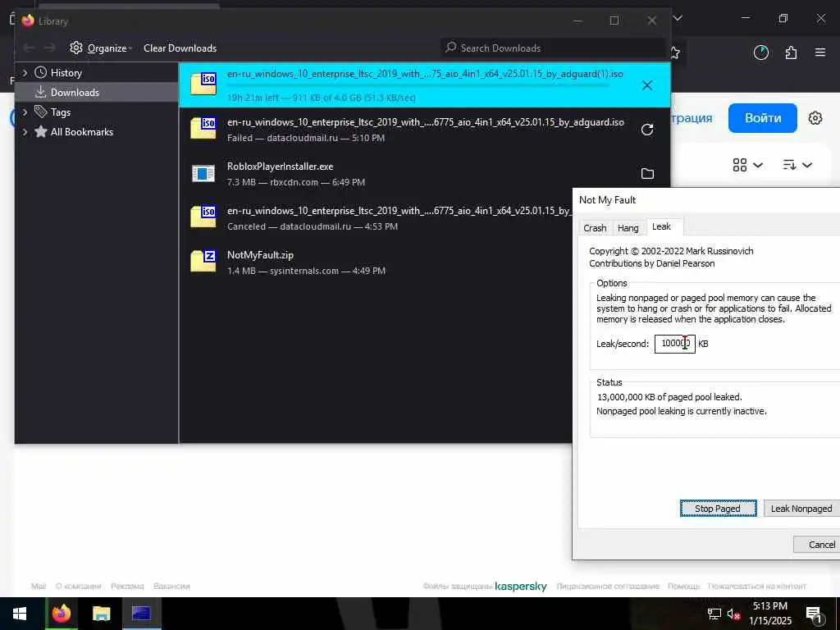Open File Explorer from the taskbar
840x630 pixels.
[x=101, y=614]
